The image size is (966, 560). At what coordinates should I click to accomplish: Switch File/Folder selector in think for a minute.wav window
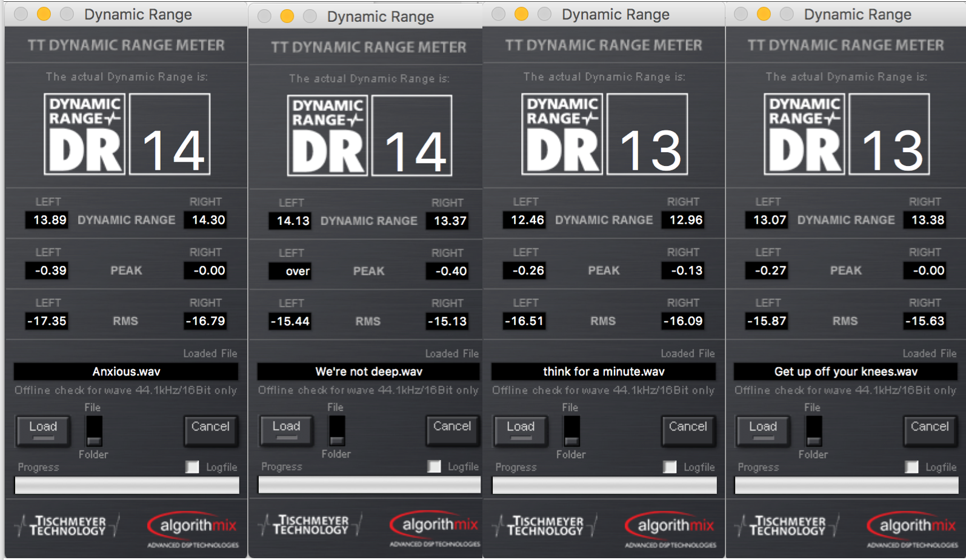(571, 430)
